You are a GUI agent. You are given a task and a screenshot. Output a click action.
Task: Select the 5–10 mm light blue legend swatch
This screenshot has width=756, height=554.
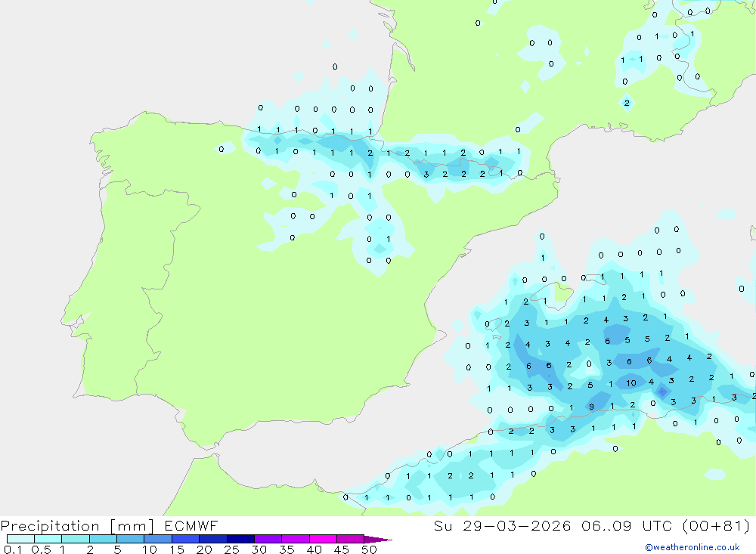tap(131, 539)
